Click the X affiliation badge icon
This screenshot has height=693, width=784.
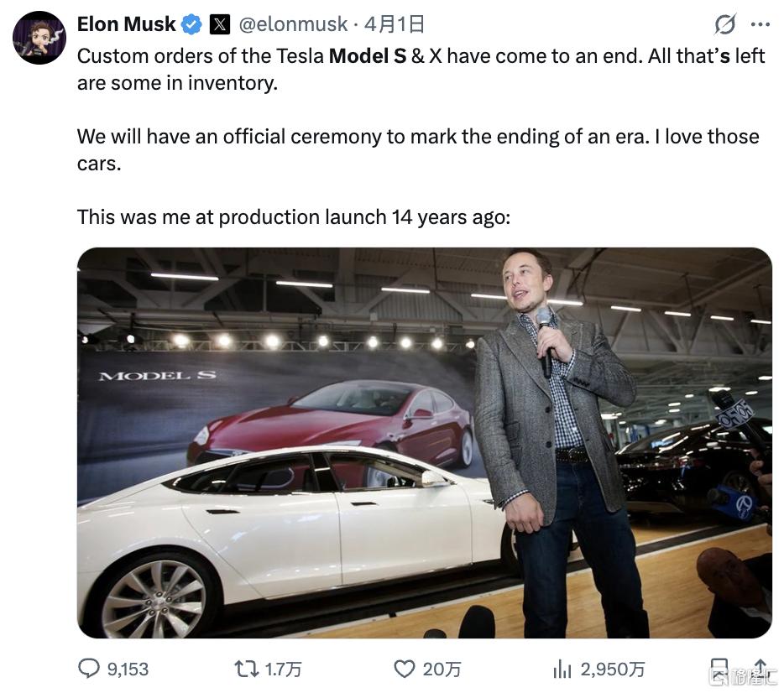coord(220,24)
